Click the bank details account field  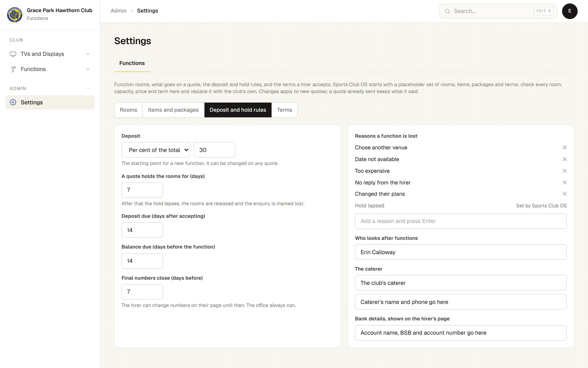tap(461, 333)
